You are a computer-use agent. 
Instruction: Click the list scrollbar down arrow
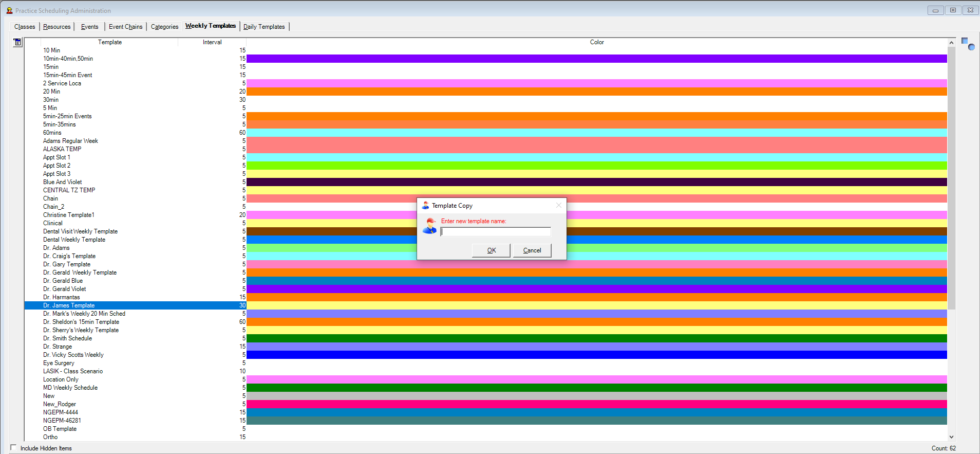tap(951, 437)
